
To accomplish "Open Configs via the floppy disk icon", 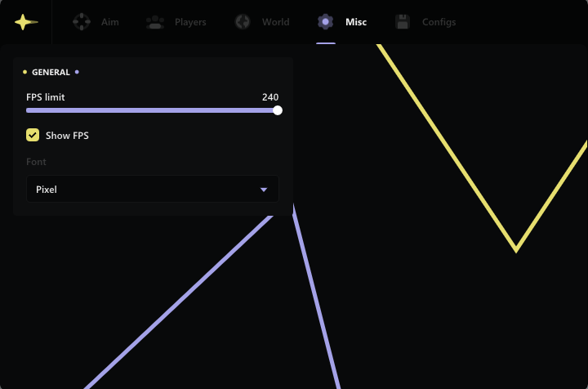I will [402, 22].
